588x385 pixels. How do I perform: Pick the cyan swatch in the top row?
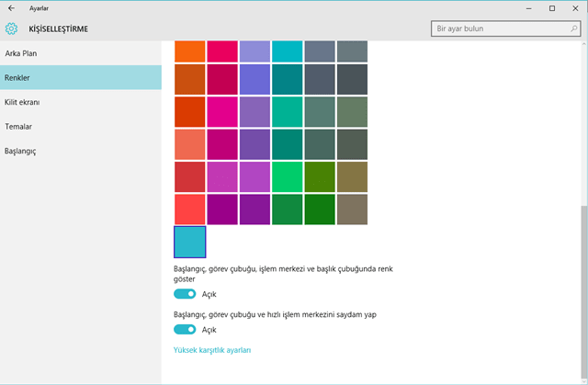[288, 51]
